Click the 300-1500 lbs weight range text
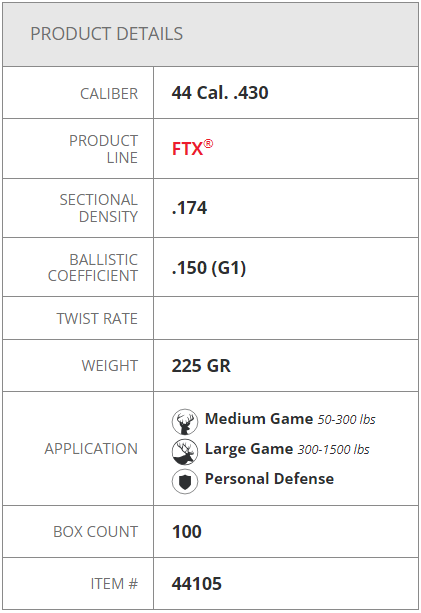The image size is (421, 613). click(333, 450)
